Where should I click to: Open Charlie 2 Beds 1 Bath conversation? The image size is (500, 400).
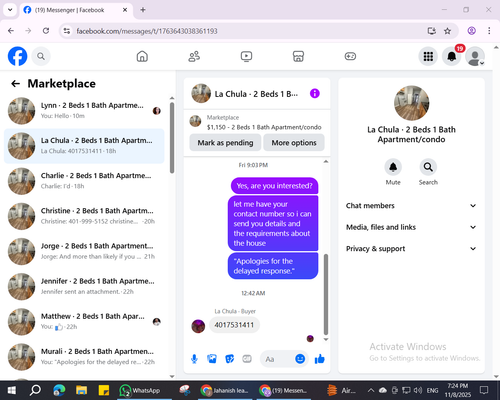pyautogui.click(x=84, y=181)
